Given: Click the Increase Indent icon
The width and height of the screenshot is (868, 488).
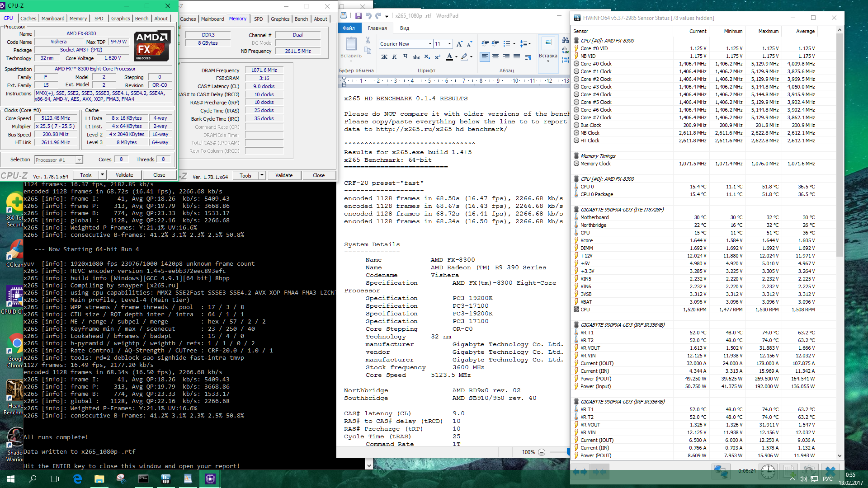Looking at the screenshot, I should click(495, 44).
